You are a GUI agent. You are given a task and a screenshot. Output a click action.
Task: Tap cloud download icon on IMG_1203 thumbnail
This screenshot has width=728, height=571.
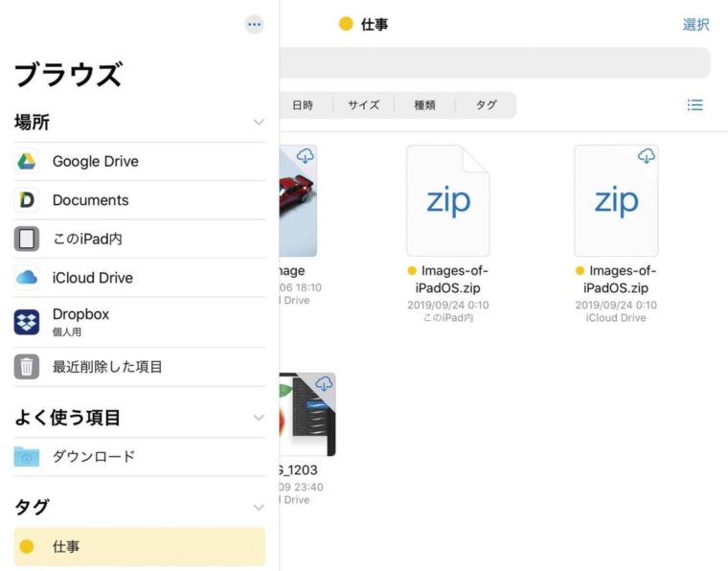324,383
